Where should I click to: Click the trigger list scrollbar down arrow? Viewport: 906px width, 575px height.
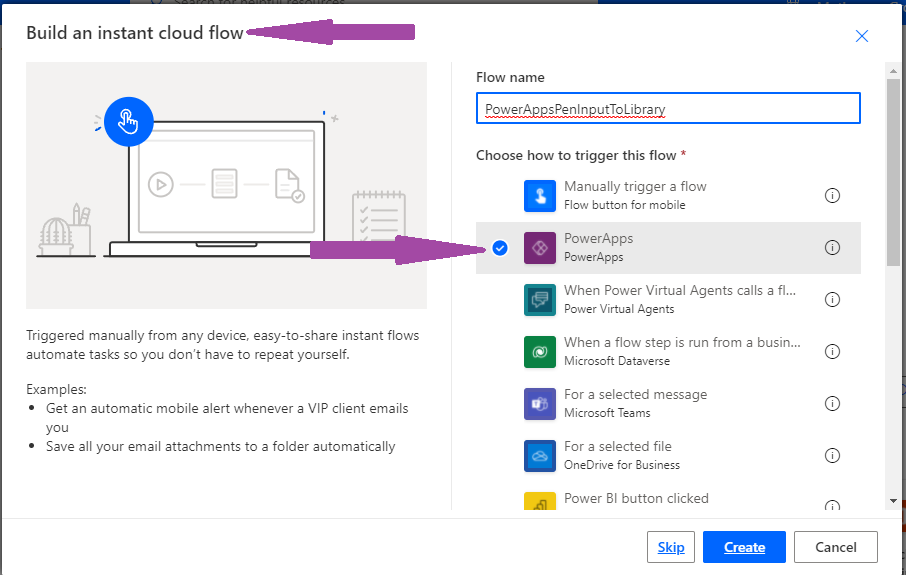[893, 501]
